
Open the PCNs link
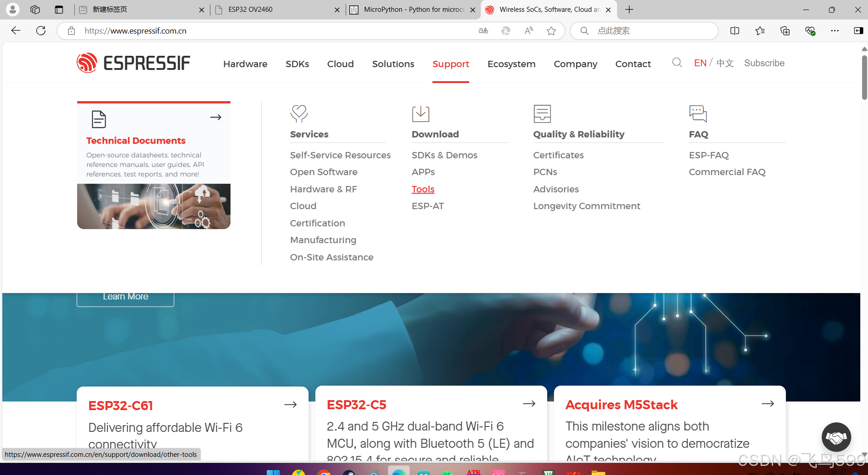click(x=545, y=172)
